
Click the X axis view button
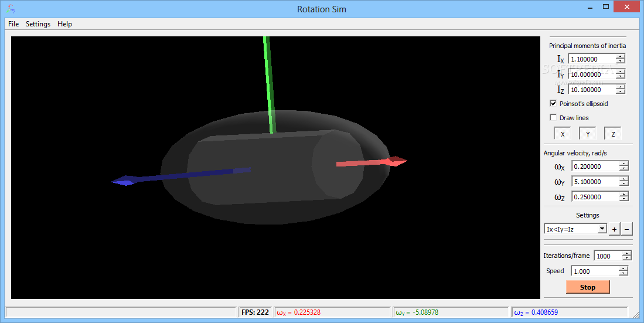pyautogui.click(x=563, y=134)
